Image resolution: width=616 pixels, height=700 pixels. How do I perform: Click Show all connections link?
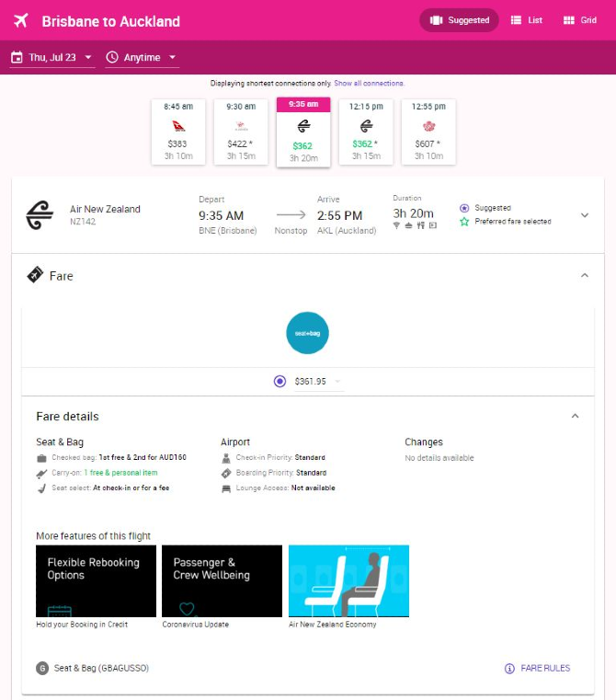(x=369, y=83)
